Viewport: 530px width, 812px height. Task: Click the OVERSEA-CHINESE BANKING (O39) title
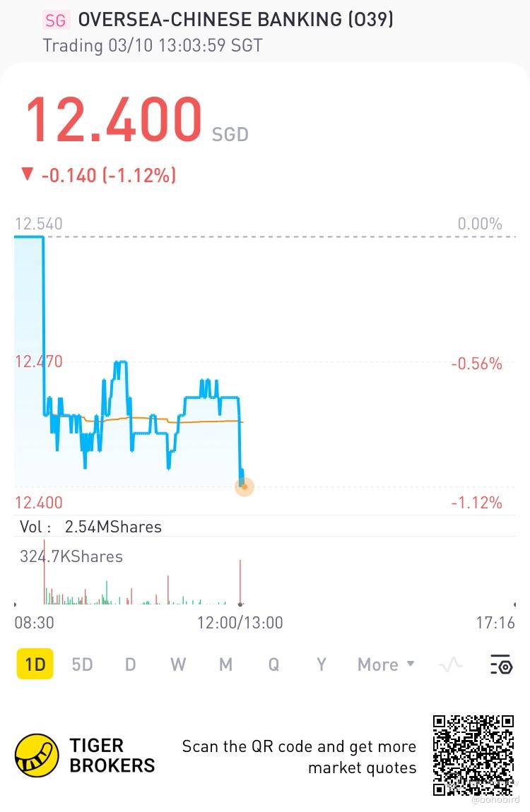click(235, 20)
